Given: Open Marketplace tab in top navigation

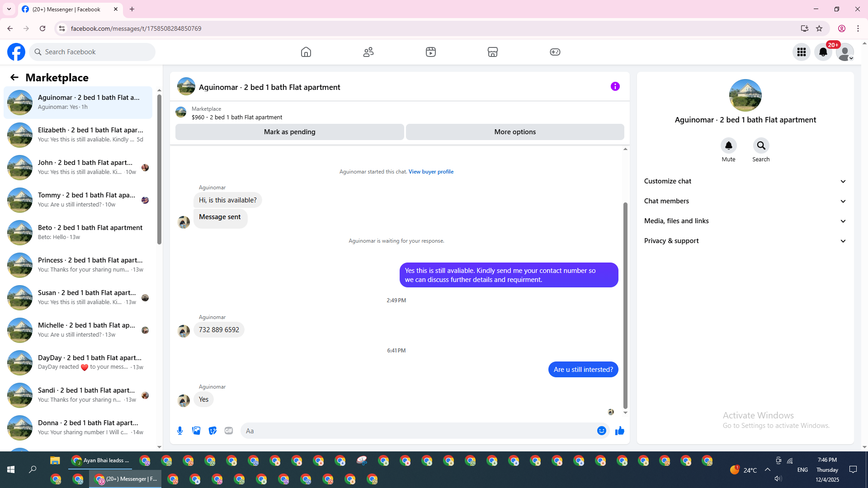Looking at the screenshot, I should (492, 52).
